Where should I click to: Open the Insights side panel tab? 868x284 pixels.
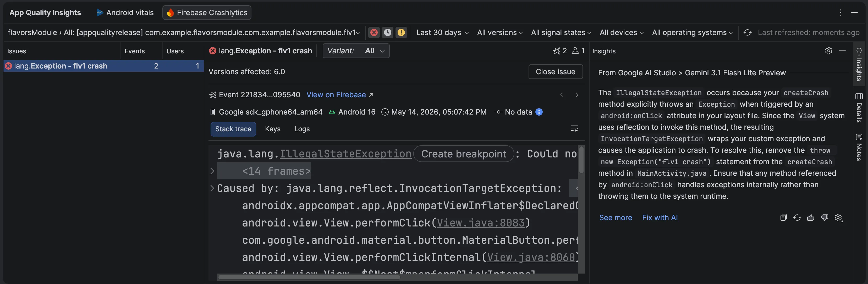click(859, 64)
